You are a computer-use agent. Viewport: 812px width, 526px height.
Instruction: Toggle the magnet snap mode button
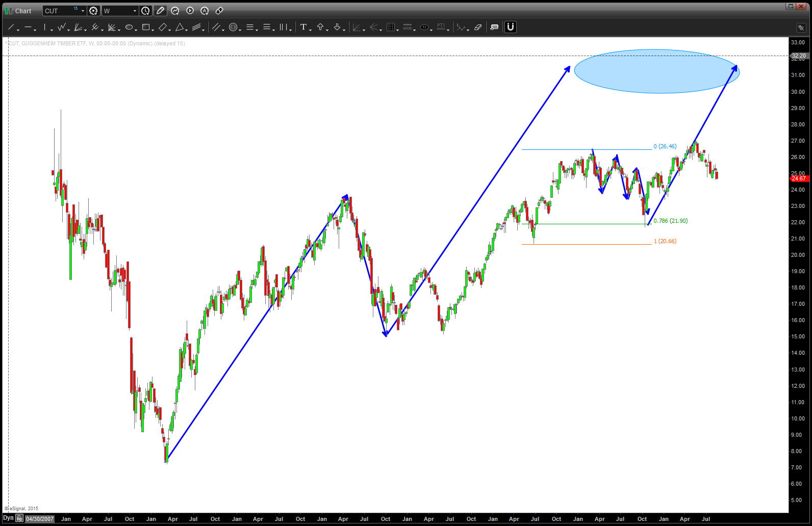(510, 27)
